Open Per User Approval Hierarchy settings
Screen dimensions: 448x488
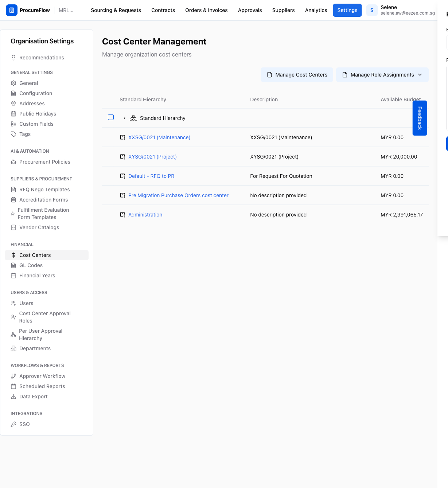click(41, 335)
